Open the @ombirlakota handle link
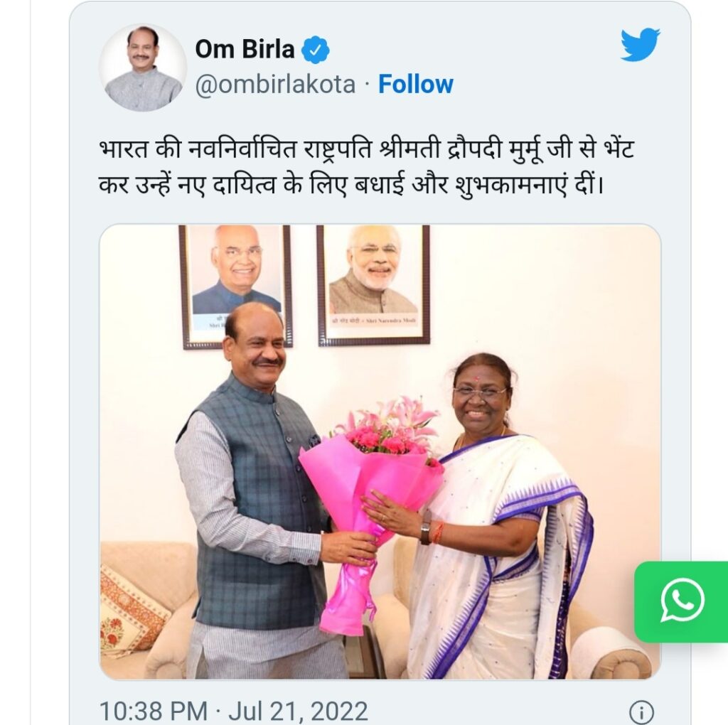This screenshot has width=728, height=725. tap(275, 85)
